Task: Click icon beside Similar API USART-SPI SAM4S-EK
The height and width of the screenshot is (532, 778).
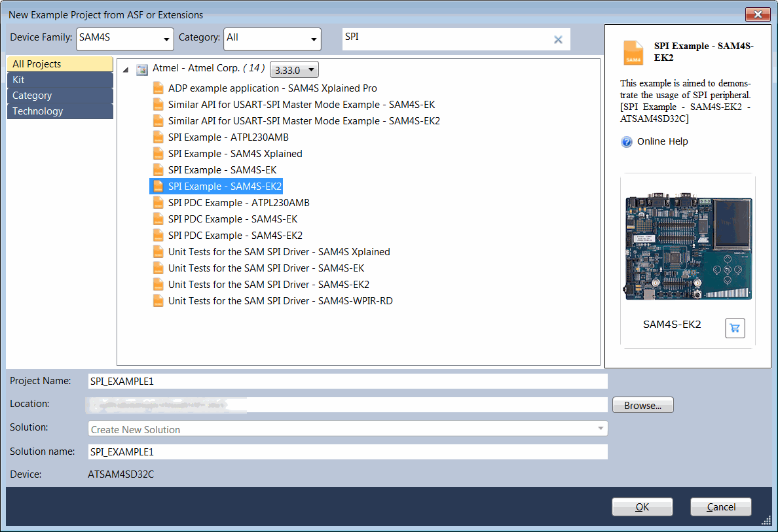Action: click(x=158, y=105)
